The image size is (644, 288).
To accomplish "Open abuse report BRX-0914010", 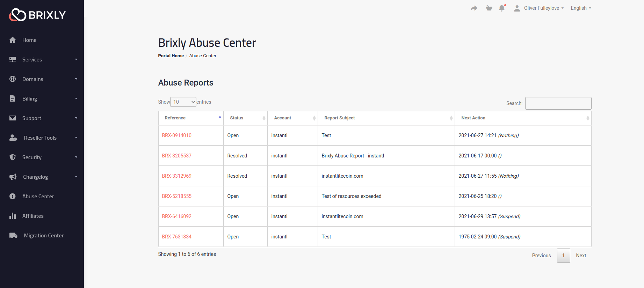I will coord(176,135).
